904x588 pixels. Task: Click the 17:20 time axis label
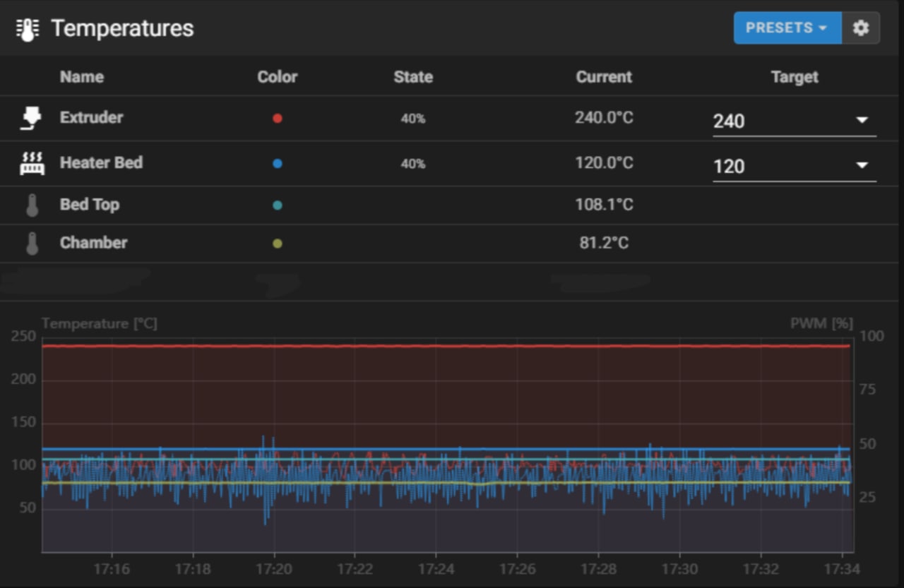pyautogui.click(x=274, y=568)
